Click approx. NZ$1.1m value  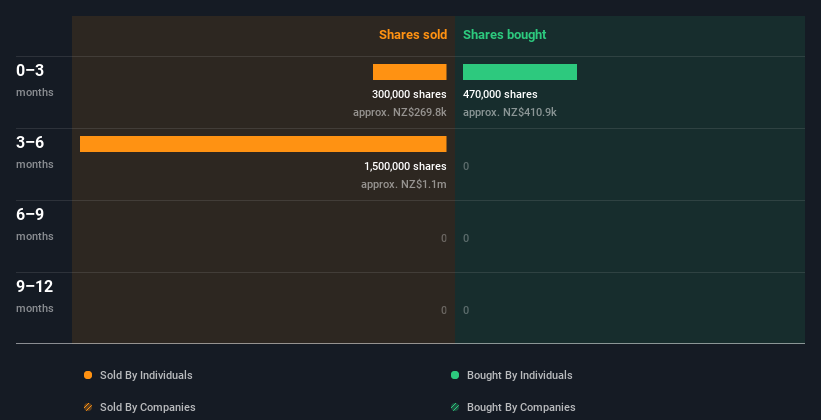404,184
